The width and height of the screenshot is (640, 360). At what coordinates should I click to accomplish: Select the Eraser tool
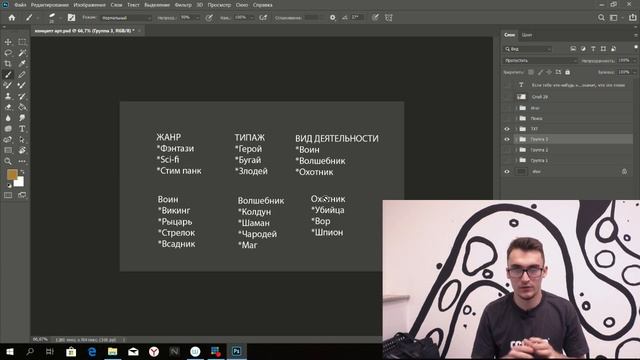tap(8, 107)
